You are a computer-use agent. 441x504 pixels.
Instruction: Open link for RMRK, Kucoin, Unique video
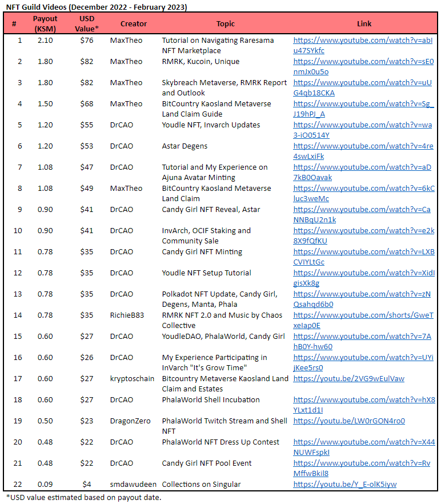click(363, 66)
